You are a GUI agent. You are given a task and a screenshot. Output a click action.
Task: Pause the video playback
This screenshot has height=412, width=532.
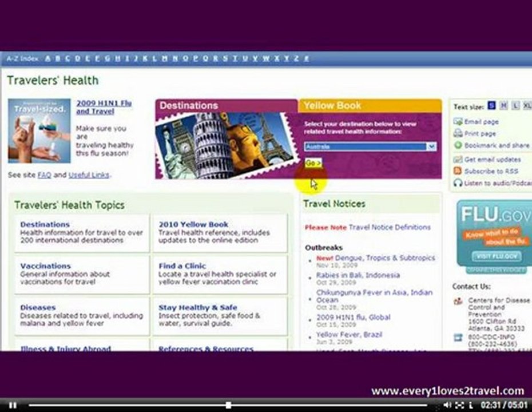pyautogui.click(x=13, y=405)
